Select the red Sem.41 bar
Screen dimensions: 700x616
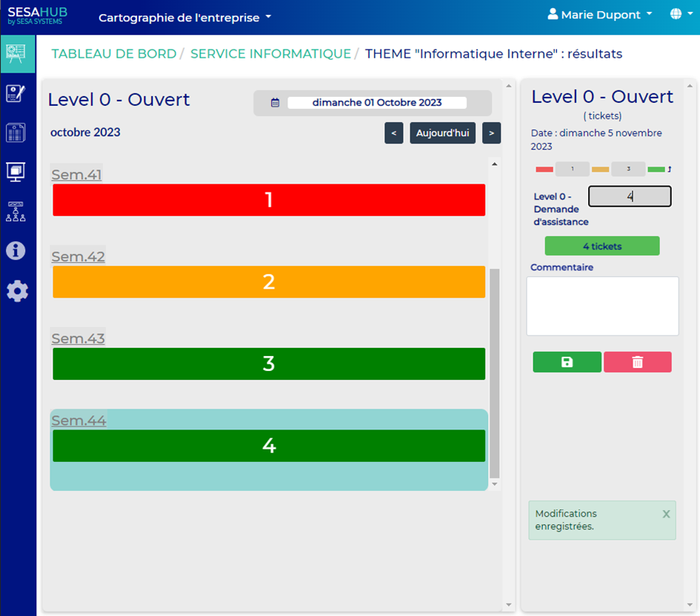pos(269,200)
